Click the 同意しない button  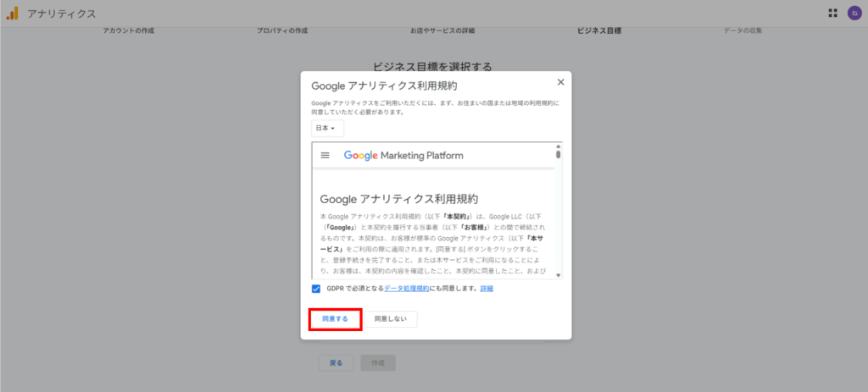point(390,319)
